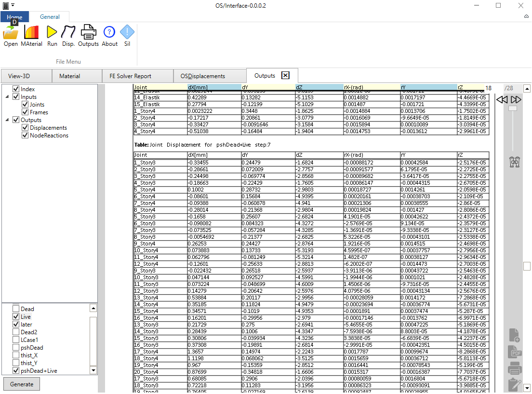532x394 pixels.
Task: Close the Outputs tab
Action: (x=285, y=75)
